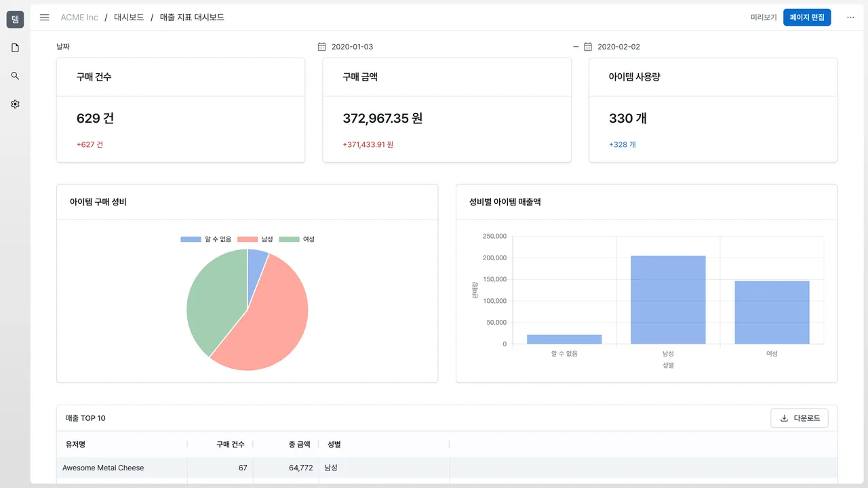Click the end date calendar icon

click(588, 47)
